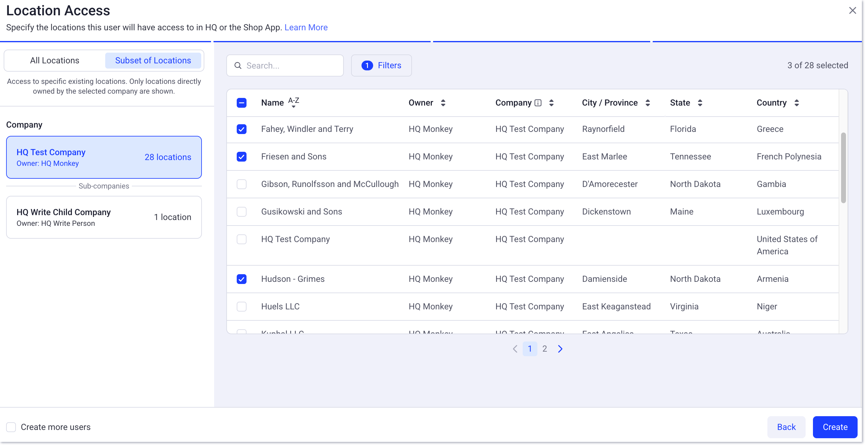Click the filter count badge showing 1
The height and width of the screenshot is (448, 868).
click(367, 65)
